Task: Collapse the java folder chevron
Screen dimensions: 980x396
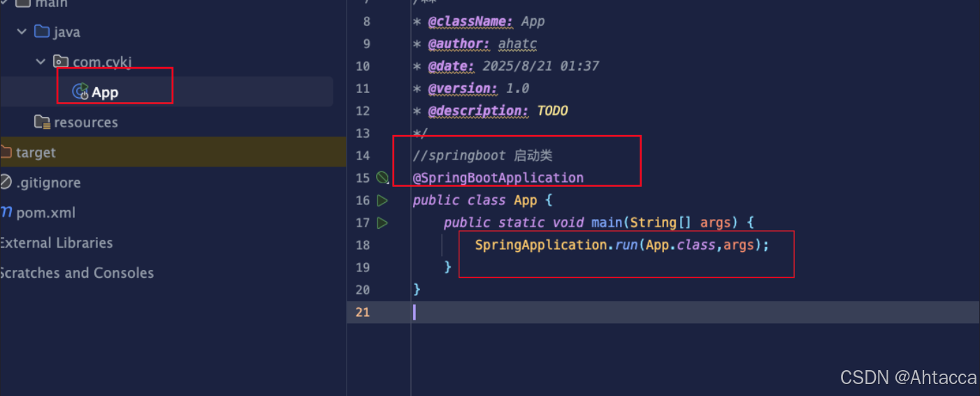Action: click(22, 31)
